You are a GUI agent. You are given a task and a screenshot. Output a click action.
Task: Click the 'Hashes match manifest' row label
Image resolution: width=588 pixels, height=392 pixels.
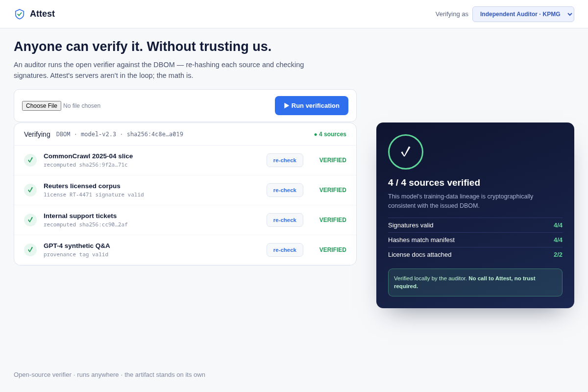tap(421, 240)
